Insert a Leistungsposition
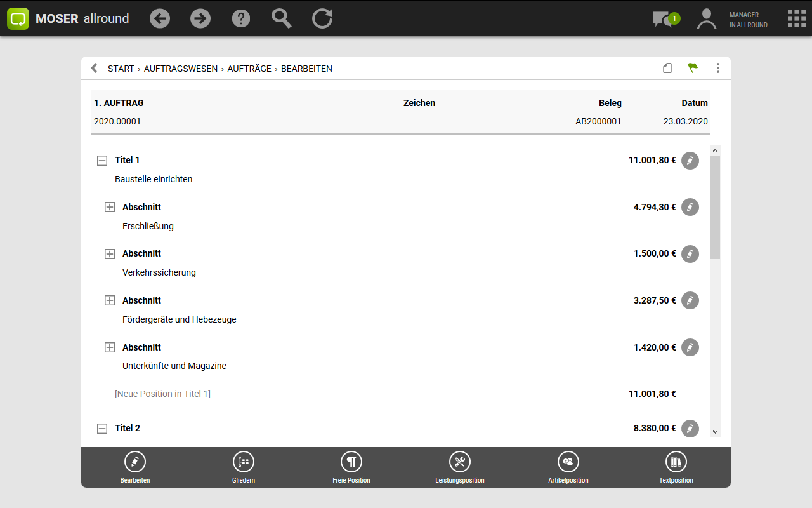 coord(459,462)
